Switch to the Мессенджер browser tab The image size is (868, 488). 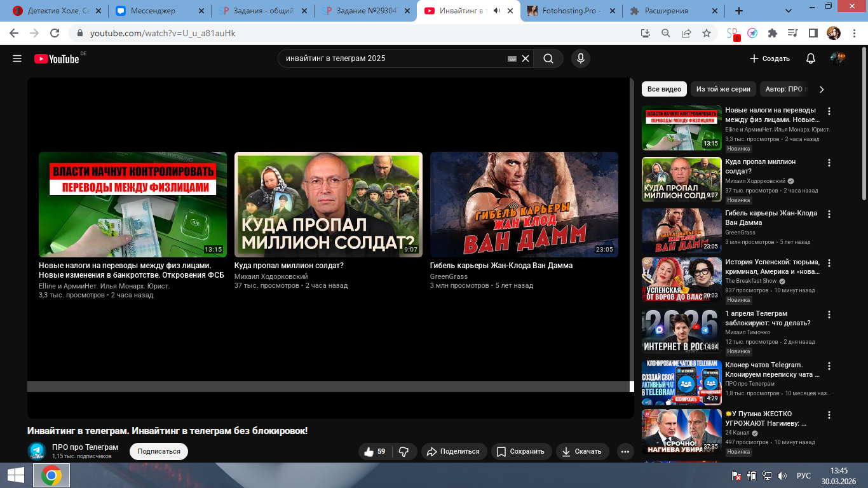[160, 11]
